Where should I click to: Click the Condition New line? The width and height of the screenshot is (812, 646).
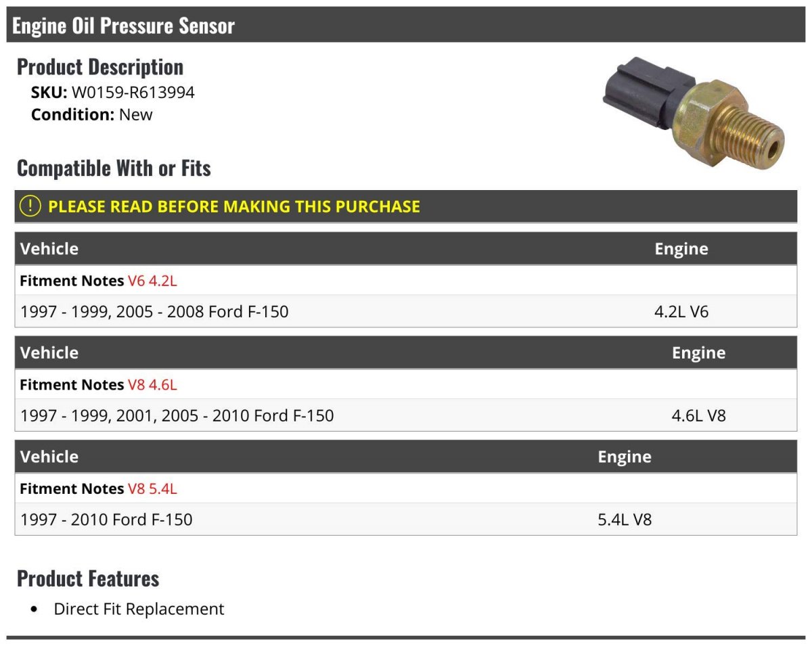[x=92, y=114]
